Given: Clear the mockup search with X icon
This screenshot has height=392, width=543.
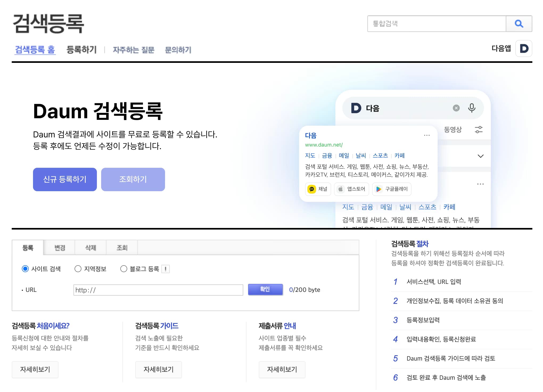Looking at the screenshot, I should [456, 108].
